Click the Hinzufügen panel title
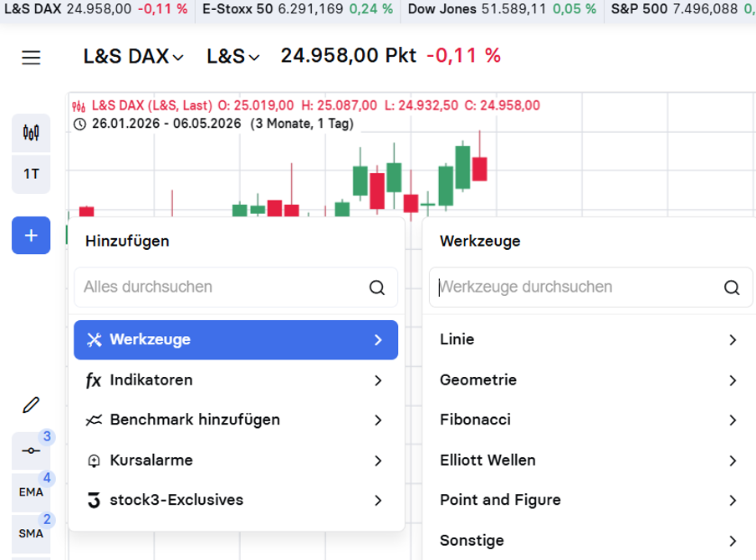 (x=127, y=241)
